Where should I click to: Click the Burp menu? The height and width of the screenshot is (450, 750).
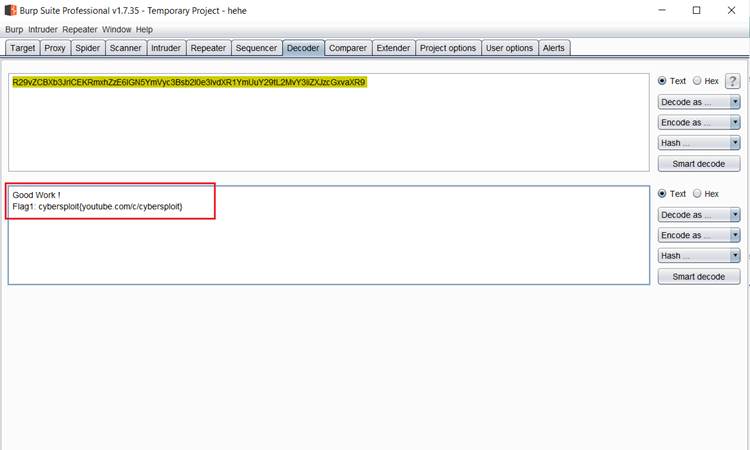click(14, 30)
